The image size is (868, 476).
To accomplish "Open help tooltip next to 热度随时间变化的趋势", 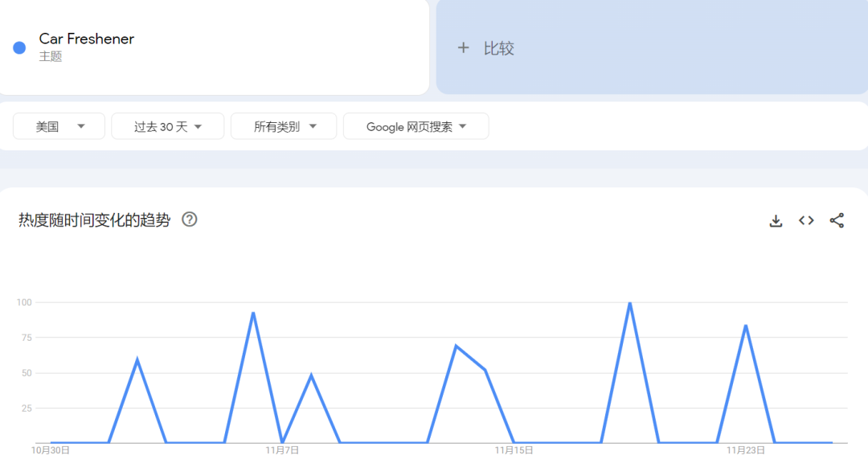I will click(190, 220).
